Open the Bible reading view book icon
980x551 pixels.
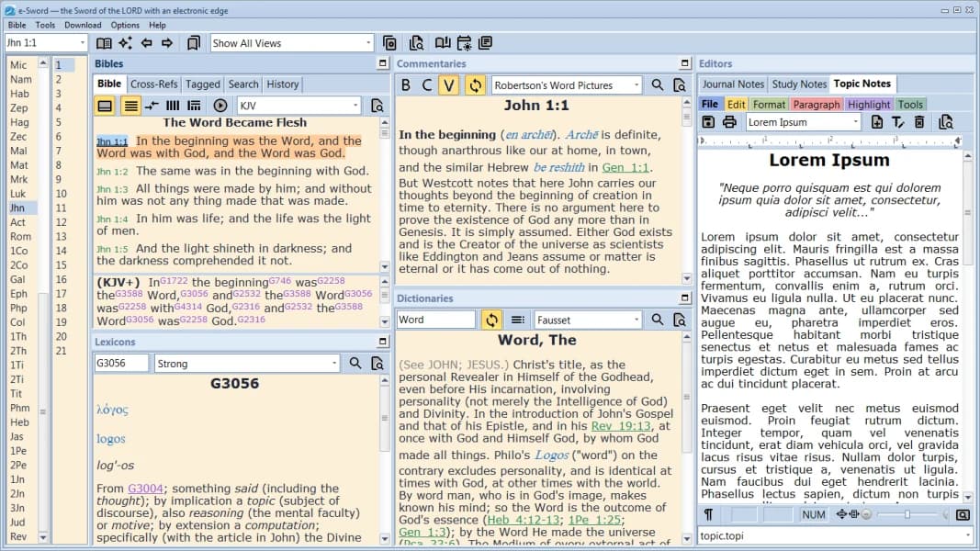104,43
